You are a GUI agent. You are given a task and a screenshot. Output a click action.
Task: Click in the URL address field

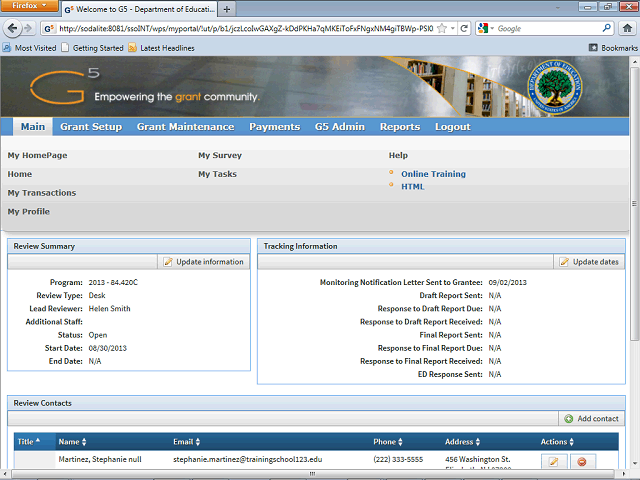[x=245, y=28]
